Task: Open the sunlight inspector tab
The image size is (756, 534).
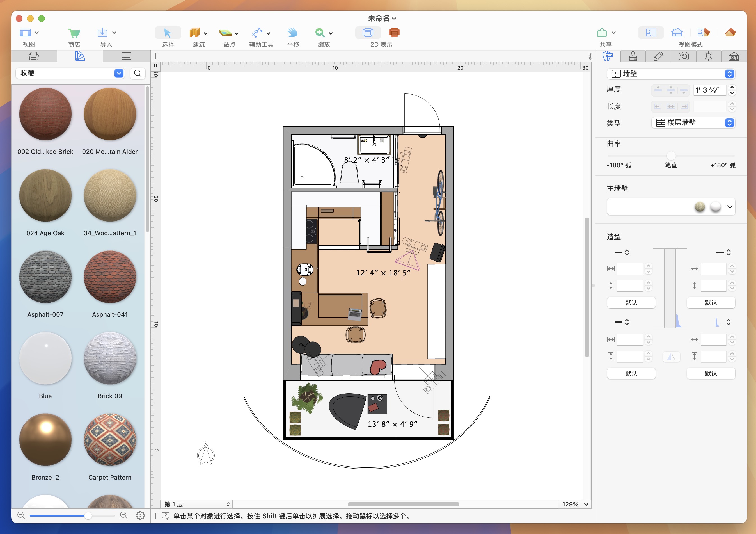Action: (709, 56)
